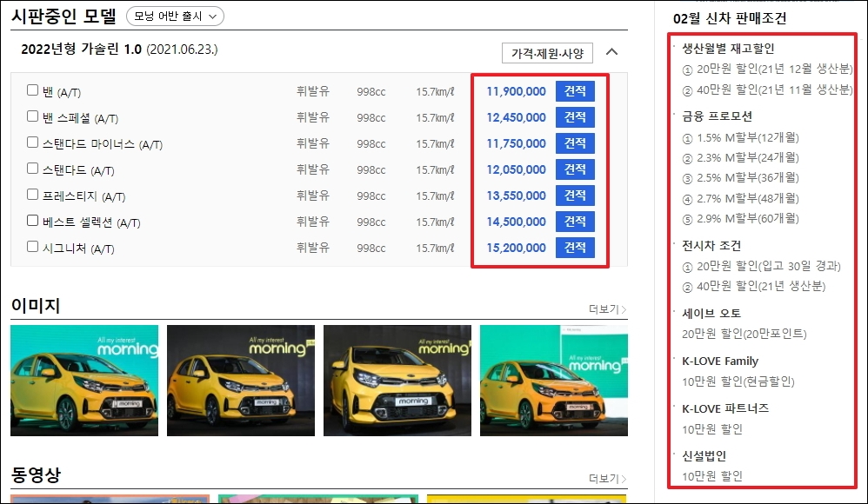Click 2.7% M할부(48개월) line
The width and height of the screenshot is (868, 504).
[741, 198]
